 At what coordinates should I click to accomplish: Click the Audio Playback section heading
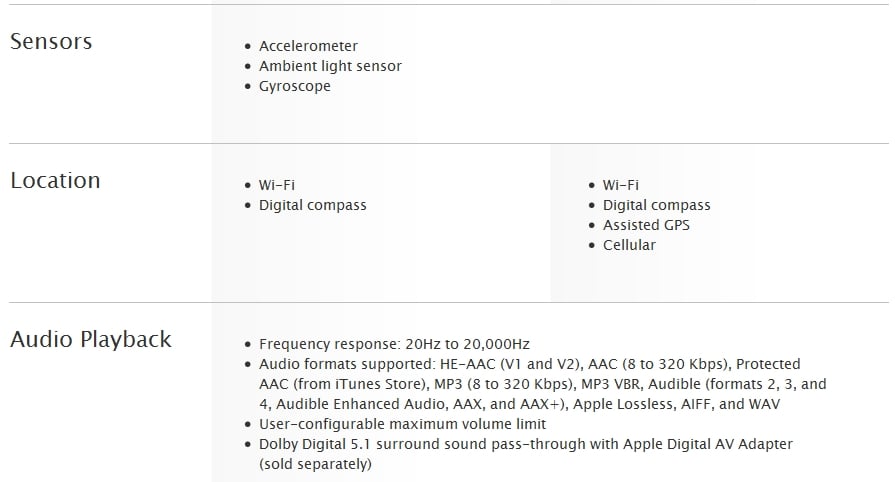(91, 339)
